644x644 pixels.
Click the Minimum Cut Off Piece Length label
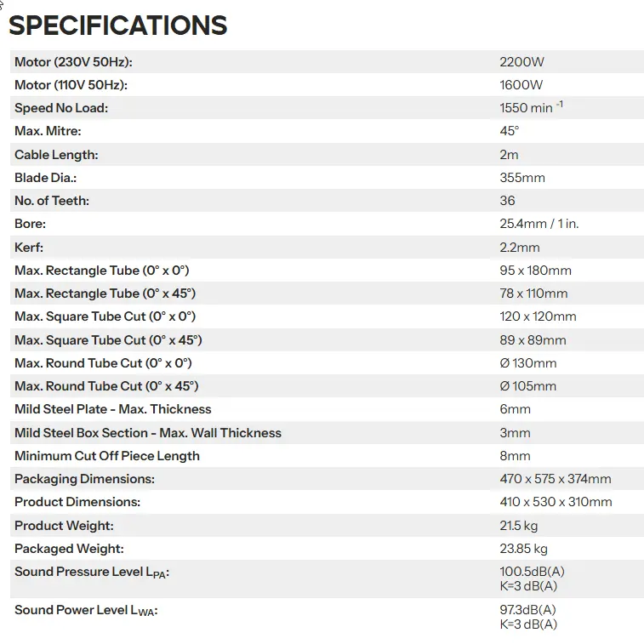[107, 456]
